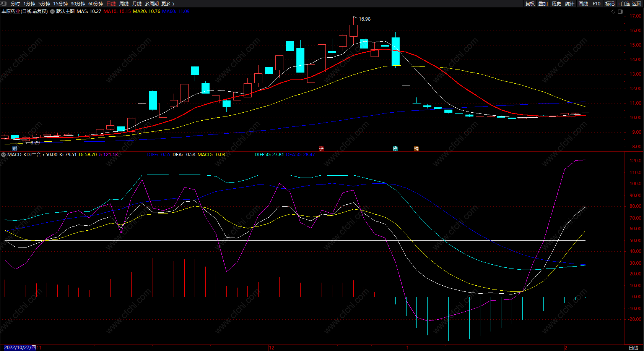The width and height of the screenshot is (644, 351).
Task: Open the 默认主图 indicator dropdown
Action: (52, 11)
